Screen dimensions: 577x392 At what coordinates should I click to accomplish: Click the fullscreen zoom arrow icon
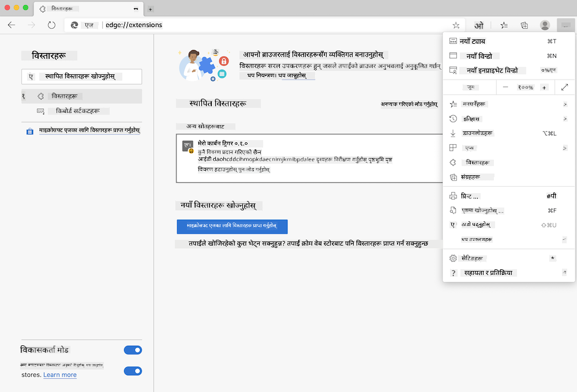(564, 87)
